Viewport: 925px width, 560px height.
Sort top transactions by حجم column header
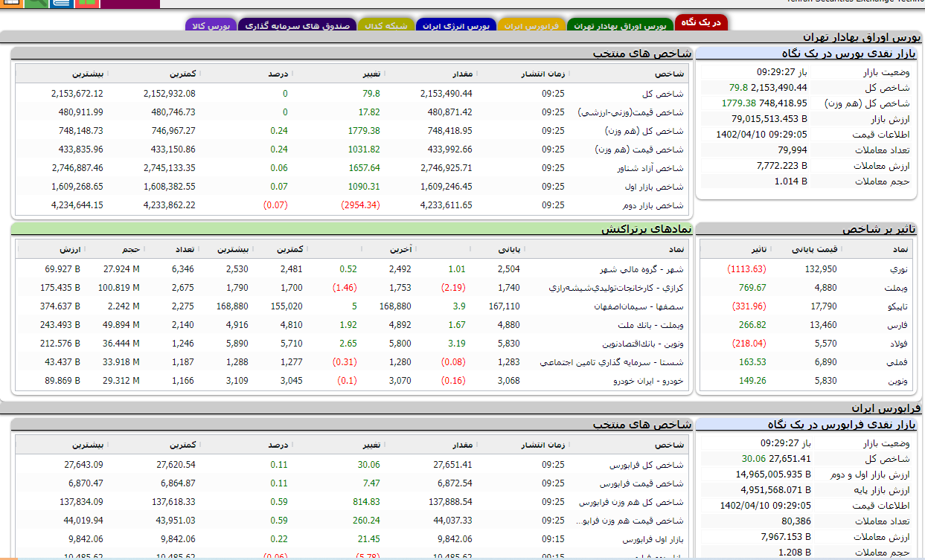(x=131, y=249)
